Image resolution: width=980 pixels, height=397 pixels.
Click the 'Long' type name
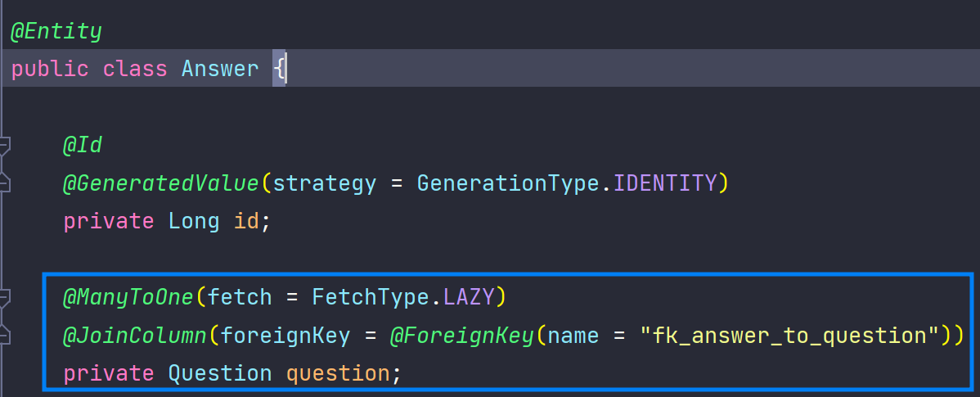(195, 222)
